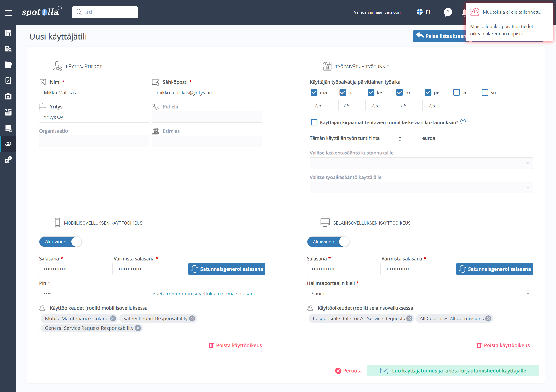
Task: Open FI language selector
Action: point(423,12)
